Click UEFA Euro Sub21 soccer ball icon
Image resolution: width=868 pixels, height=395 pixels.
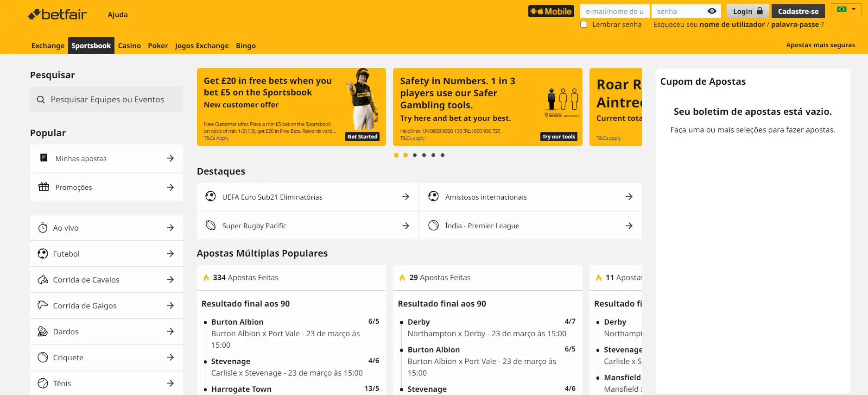210,196
